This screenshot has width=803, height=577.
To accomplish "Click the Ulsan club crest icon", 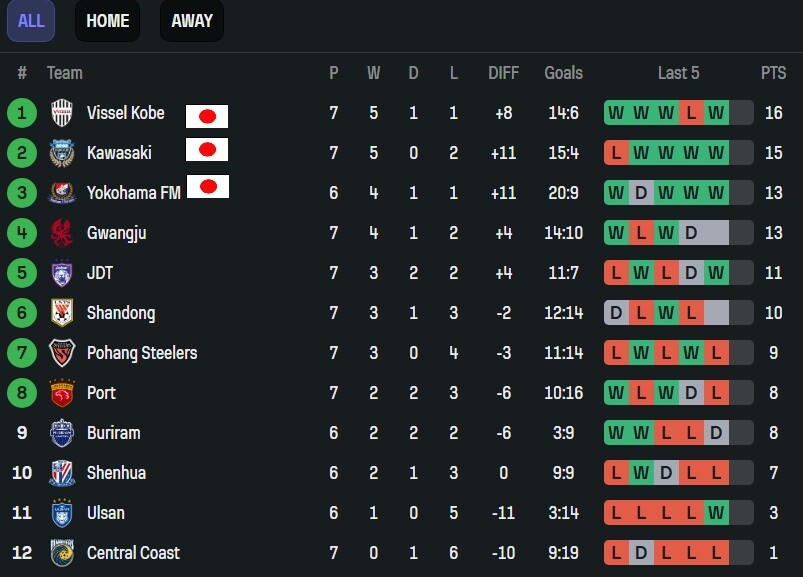I will (x=62, y=513).
